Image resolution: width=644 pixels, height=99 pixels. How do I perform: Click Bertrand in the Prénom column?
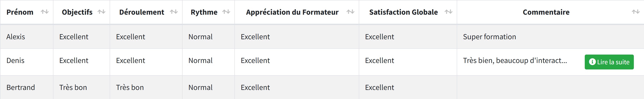click(21, 87)
